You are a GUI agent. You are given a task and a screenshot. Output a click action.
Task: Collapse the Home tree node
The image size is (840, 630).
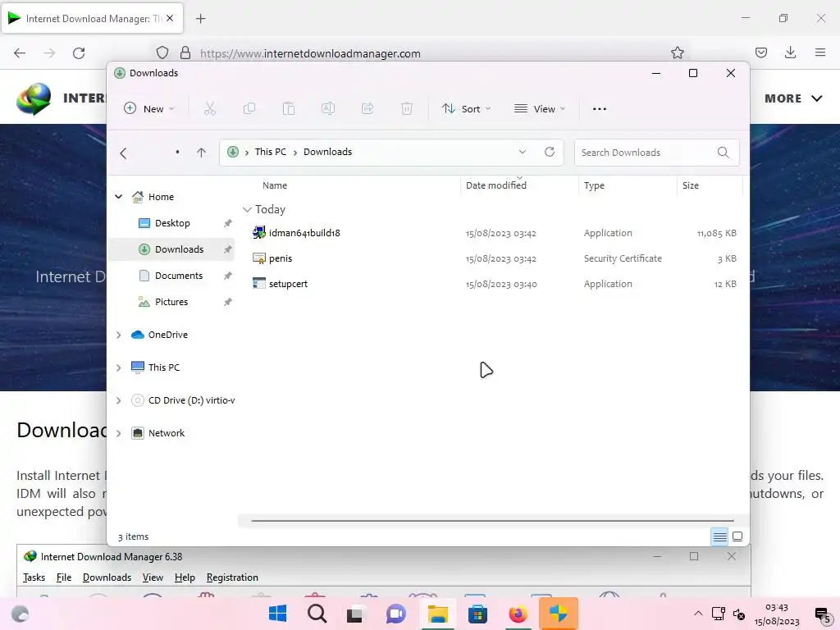click(118, 197)
